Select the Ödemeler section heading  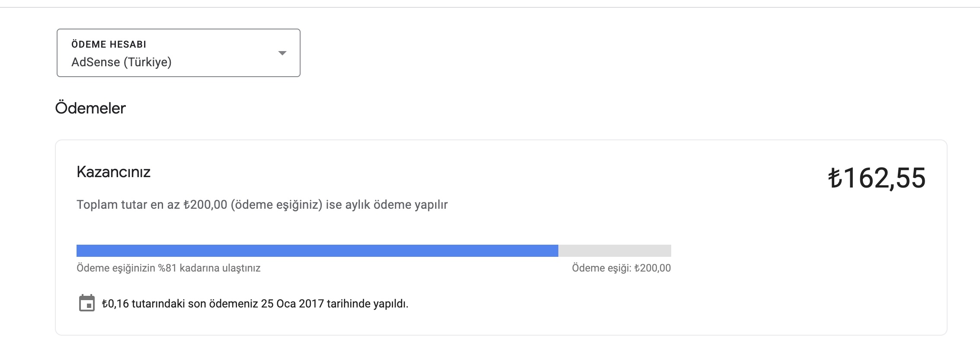point(90,108)
